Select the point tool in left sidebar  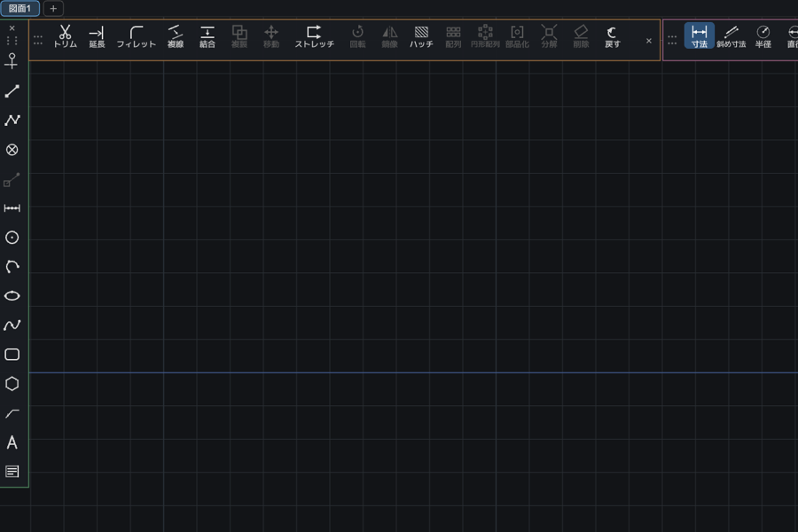point(12,61)
